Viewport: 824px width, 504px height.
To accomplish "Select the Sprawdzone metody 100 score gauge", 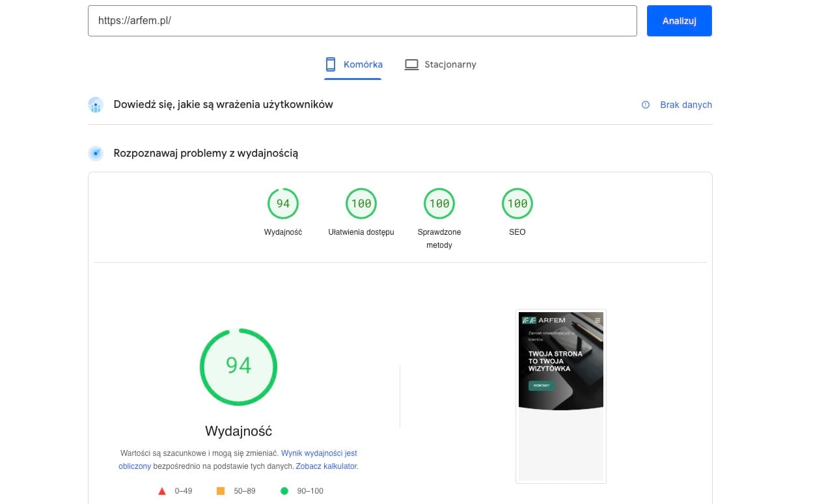I will [439, 204].
